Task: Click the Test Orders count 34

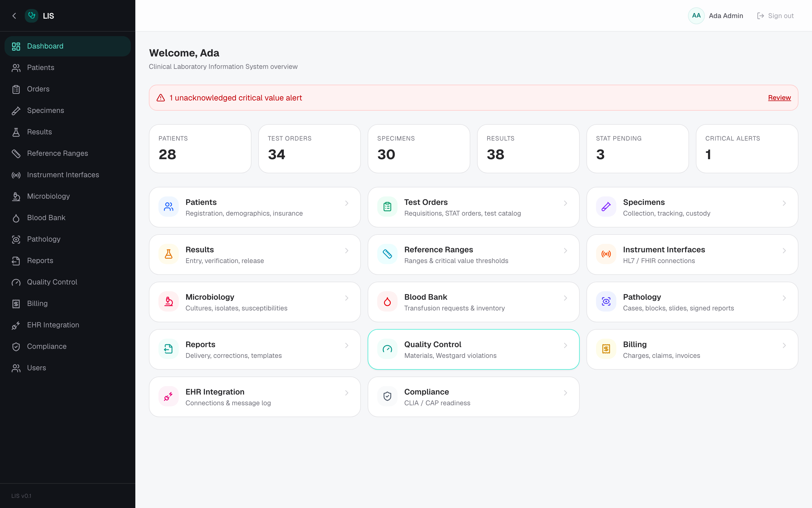Action: (277, 155)
